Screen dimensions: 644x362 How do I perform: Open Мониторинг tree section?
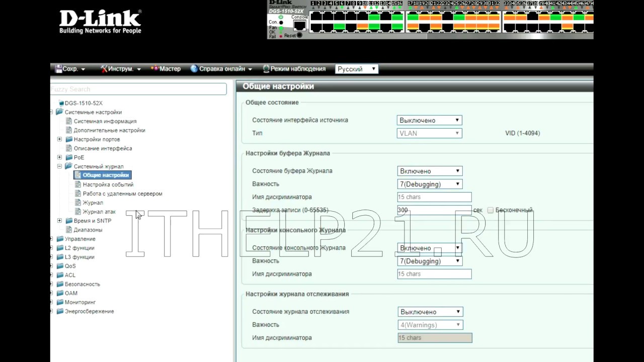[x=80, y=302]
